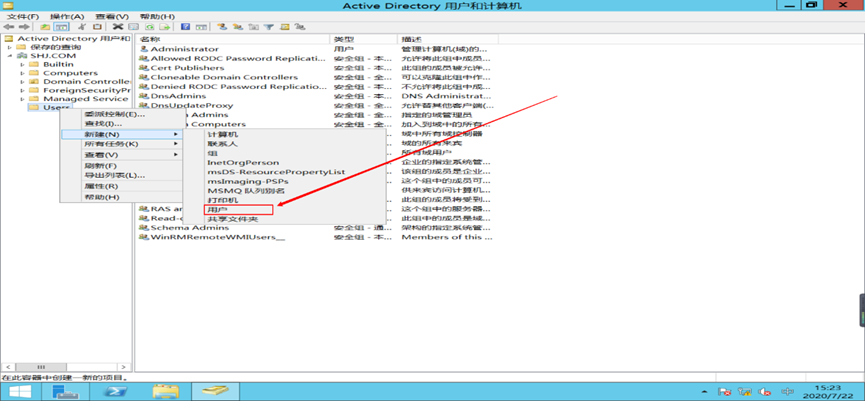Select 联系人 in the 新建 submenu

pyautogui.click(x=284, y=143)
